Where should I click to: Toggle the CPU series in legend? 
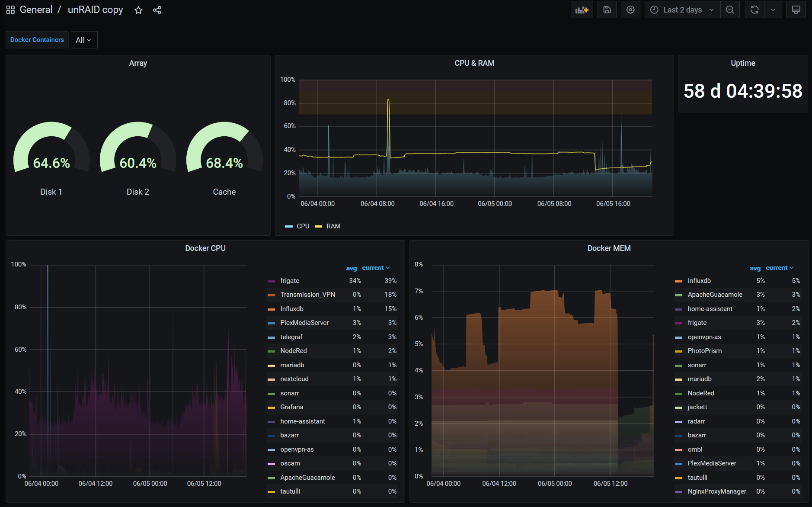coord(303,226)
